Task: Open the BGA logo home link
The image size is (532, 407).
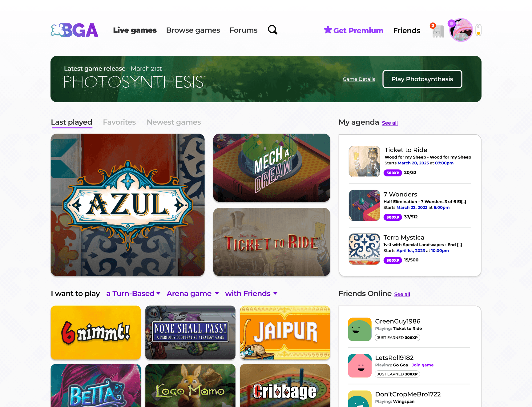Action: click(75, 30)
